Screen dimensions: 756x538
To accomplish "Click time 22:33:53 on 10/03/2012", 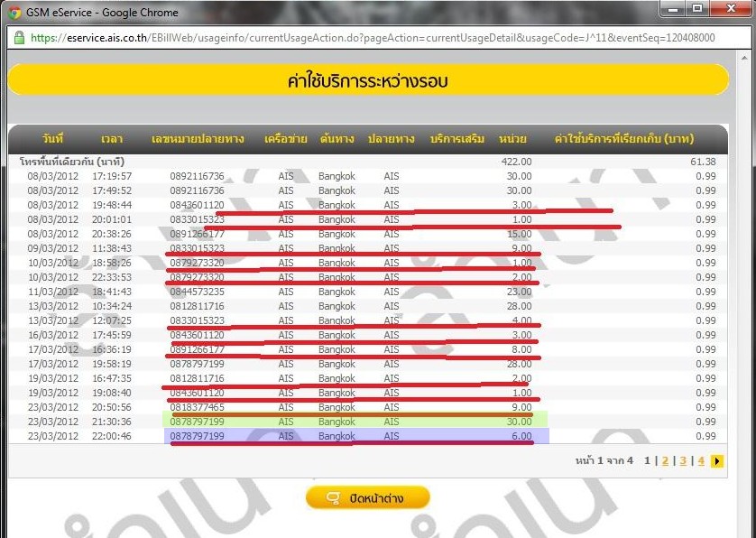I will [x=111, y=277].
